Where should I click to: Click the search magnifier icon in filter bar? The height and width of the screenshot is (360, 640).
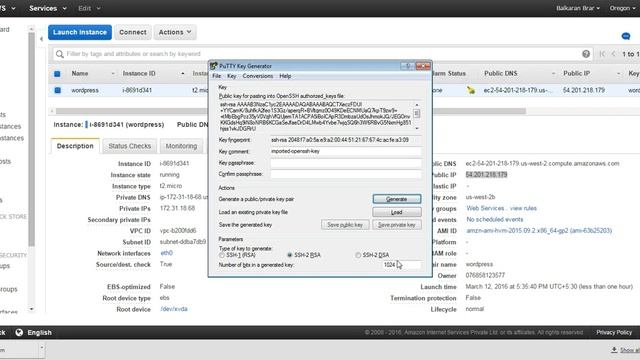[x=60, y=54]
